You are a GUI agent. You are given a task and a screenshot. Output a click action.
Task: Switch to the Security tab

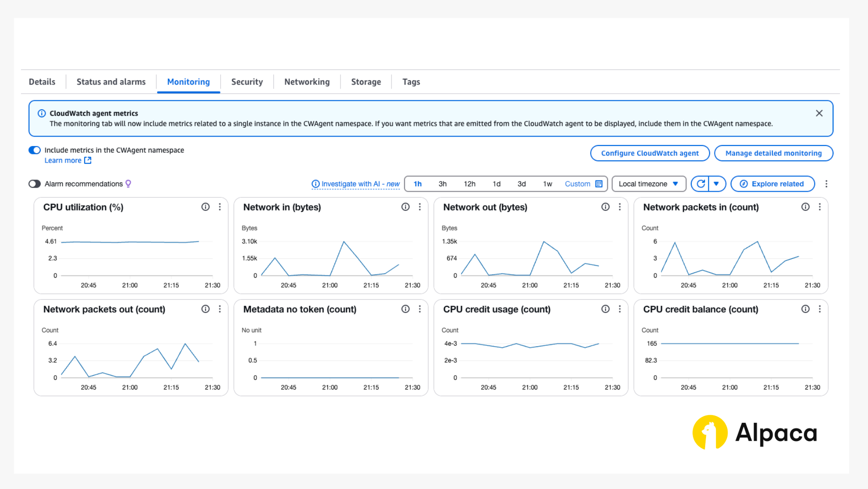tap(247, 82)
